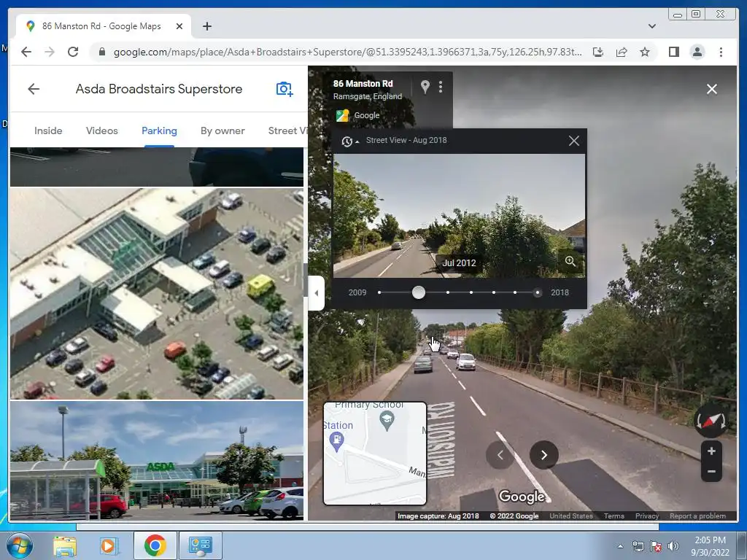Viewport: 747px width, 560px height.
Task: Zoom out the Street View
Action: (x=711, y=472)
